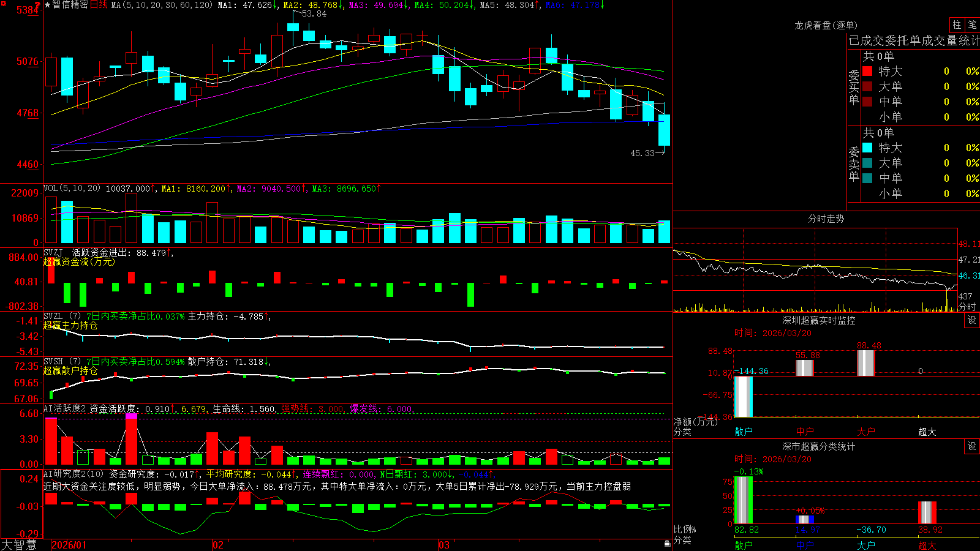Click the MA1: 47.626 value

click(248, 5)
